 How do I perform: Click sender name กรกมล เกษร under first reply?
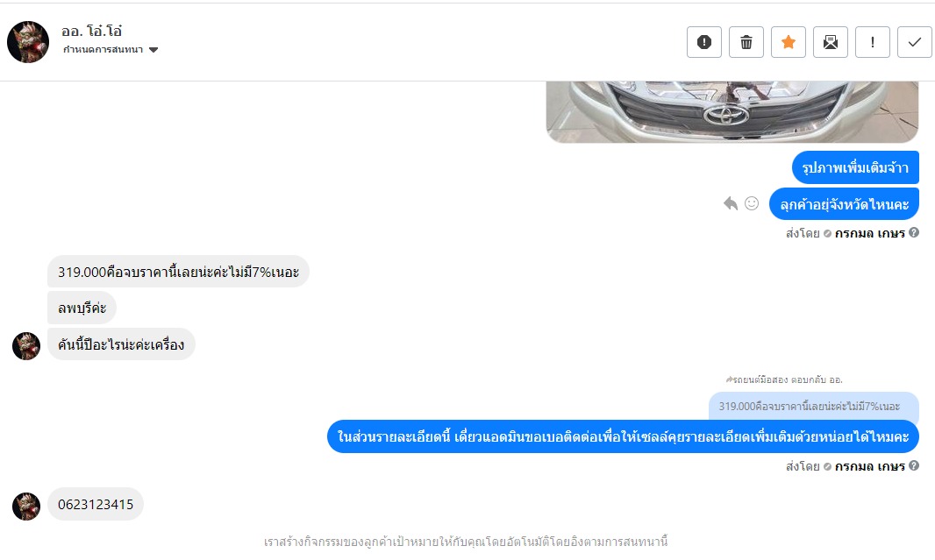869,233
